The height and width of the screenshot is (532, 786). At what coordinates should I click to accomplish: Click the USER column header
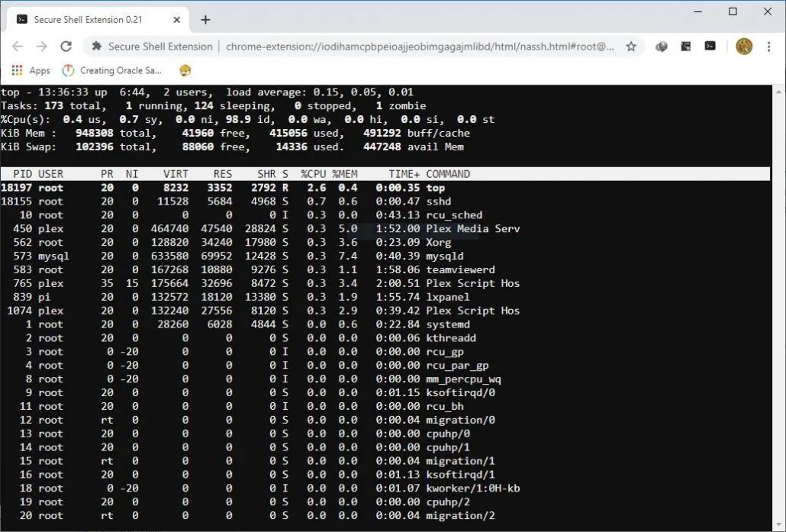(x=50, y=174)
